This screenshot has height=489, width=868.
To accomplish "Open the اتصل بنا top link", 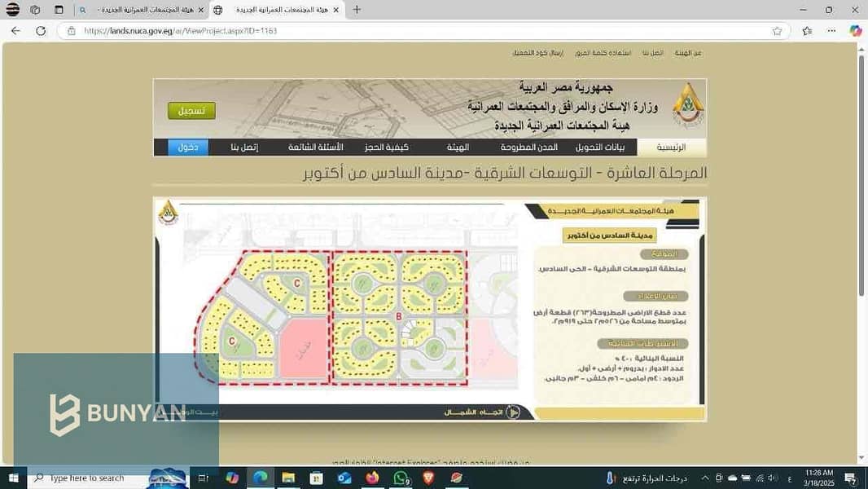I will tap(653, 53).
